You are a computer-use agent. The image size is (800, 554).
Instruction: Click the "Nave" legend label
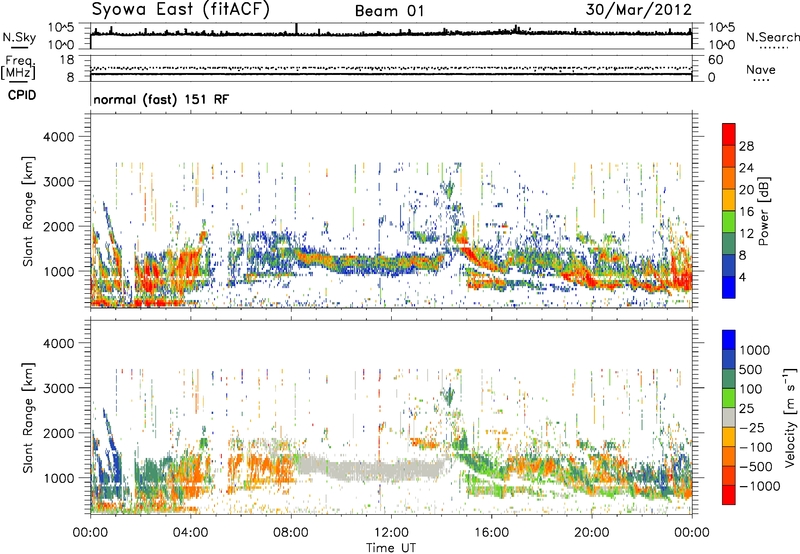[761, 69]
